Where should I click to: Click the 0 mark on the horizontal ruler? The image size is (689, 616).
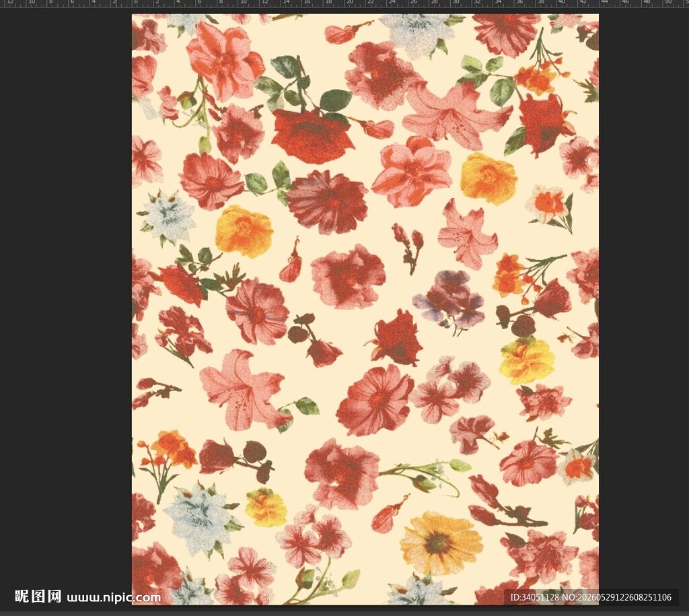135,2
